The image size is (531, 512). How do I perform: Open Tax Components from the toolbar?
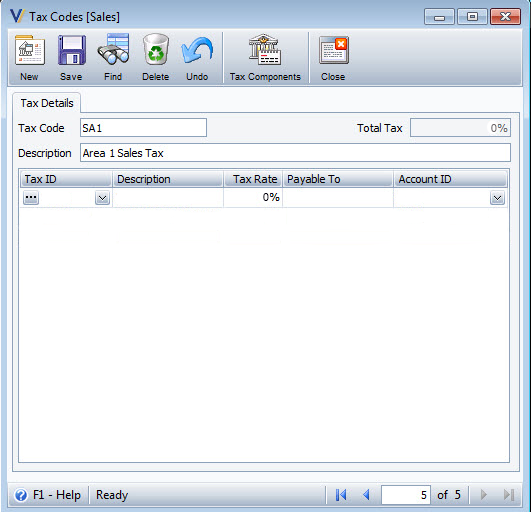pos(265,49)
